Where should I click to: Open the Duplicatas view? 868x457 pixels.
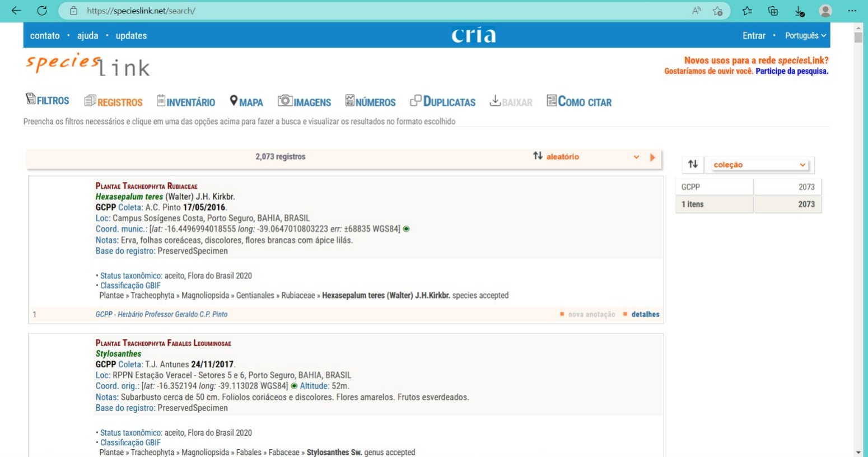click(443, 101)
